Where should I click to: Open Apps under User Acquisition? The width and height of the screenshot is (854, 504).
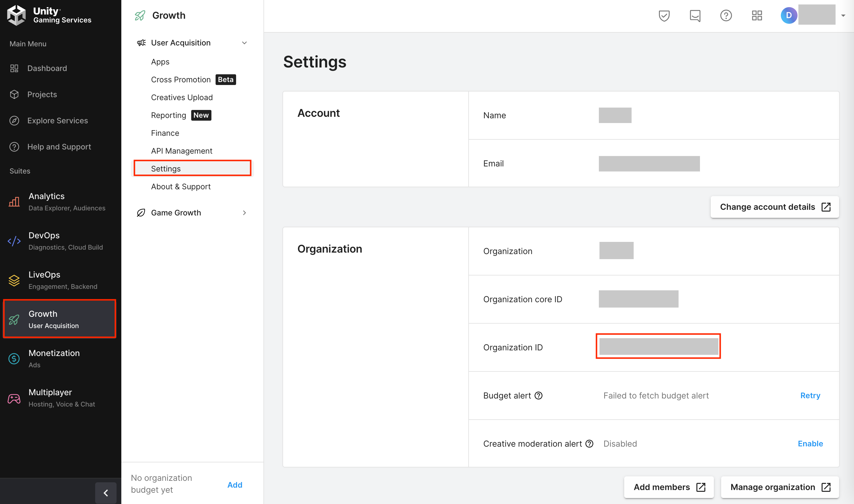point(160,62)
